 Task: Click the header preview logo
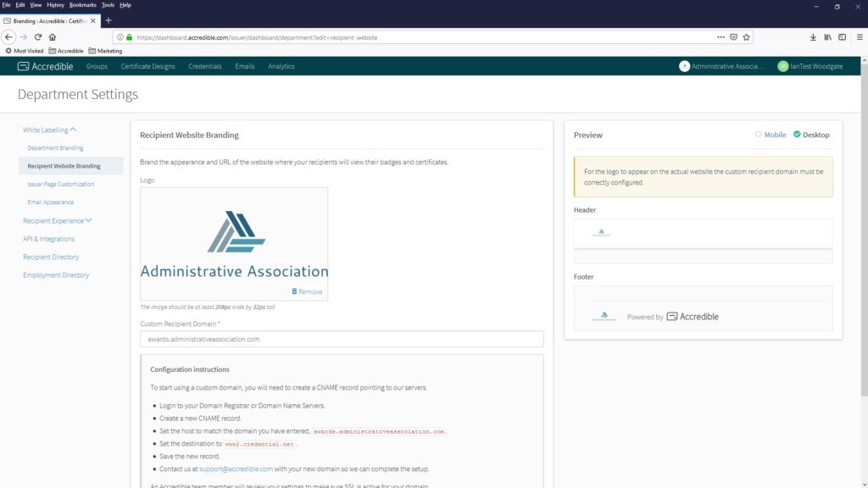click(x=601, y=232)
